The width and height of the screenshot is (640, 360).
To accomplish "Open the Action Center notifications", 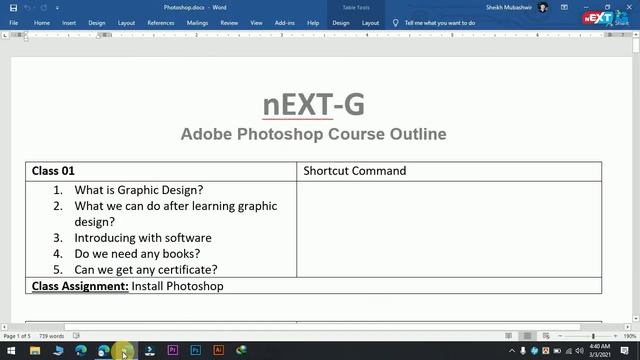I will 624,351.
